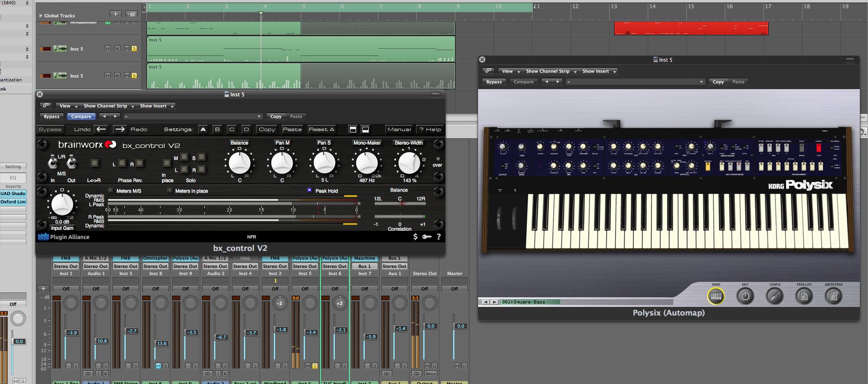Image resolution: width=868 pixels, height=384 pixels.
Task: Click the Input Gain knob
Action: pyautogui.click(x=62, y=205)
